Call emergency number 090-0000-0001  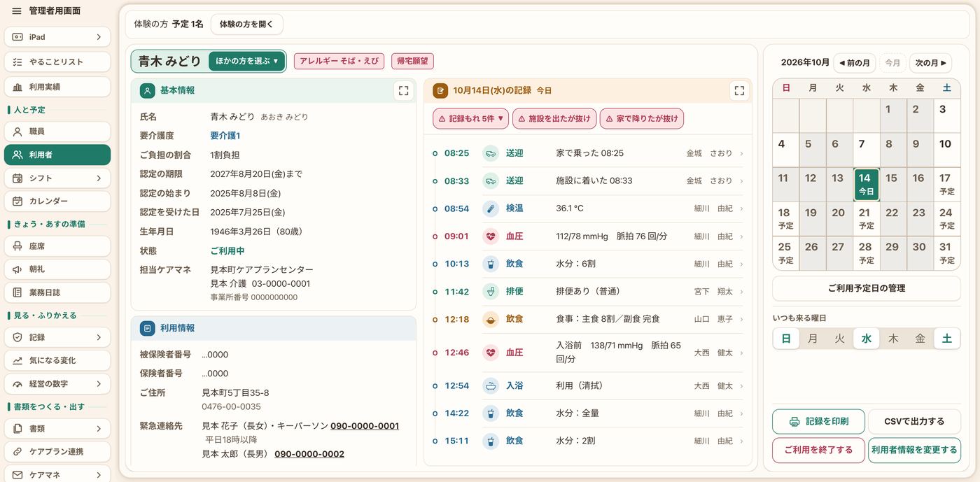pos(365,426)
